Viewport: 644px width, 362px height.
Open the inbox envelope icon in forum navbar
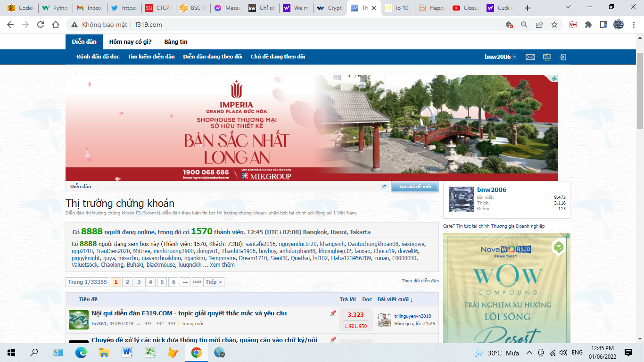(530, 57)
